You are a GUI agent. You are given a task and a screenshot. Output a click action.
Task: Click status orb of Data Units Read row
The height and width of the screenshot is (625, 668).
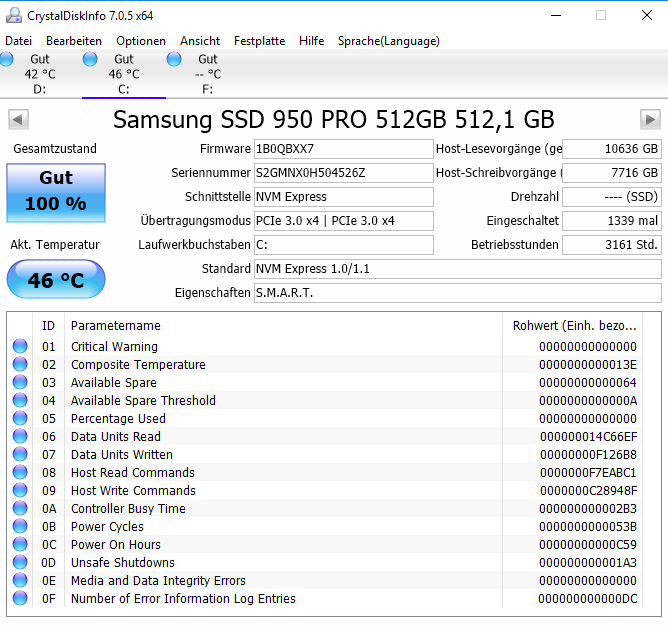20,436
